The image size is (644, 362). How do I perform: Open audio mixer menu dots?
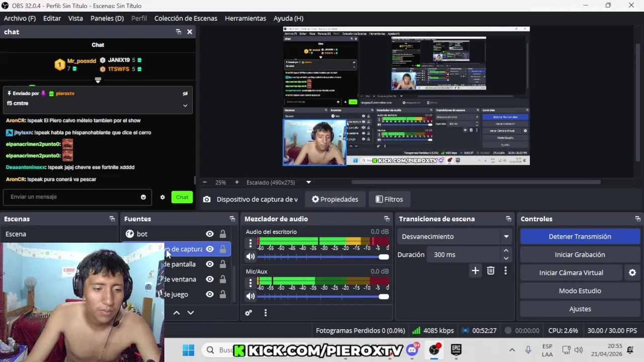[266, 313]
